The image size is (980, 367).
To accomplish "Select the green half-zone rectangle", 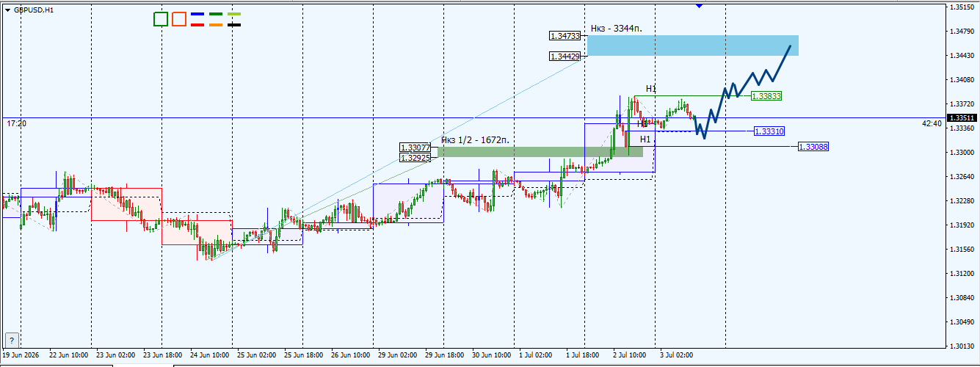I will [x=540, y=152].
